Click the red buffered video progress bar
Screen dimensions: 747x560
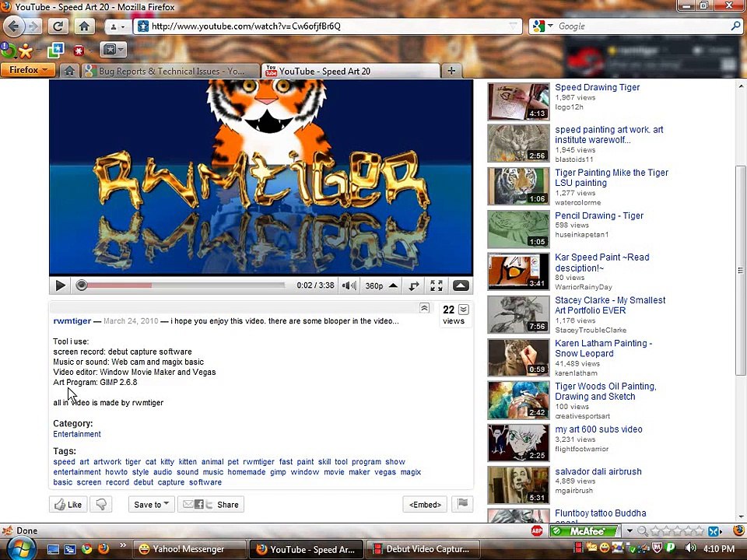pyautogui.click(x=119, y=285)
